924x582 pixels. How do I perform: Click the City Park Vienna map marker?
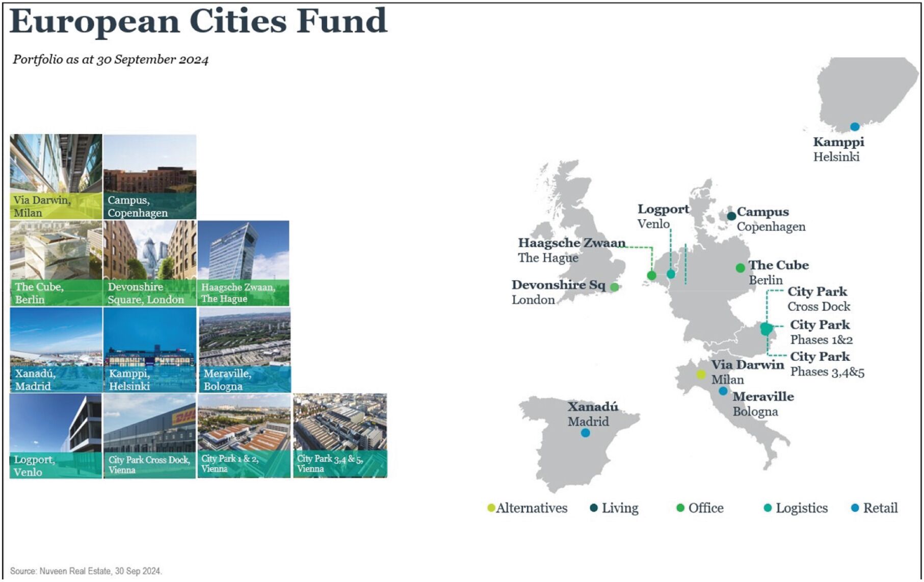point(766,329)
